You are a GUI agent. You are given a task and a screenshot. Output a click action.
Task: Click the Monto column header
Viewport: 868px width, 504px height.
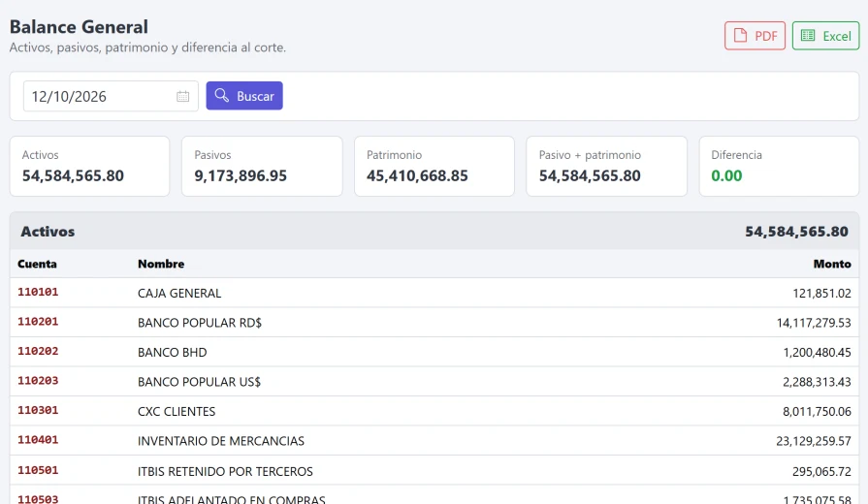(x=832, y=264)
